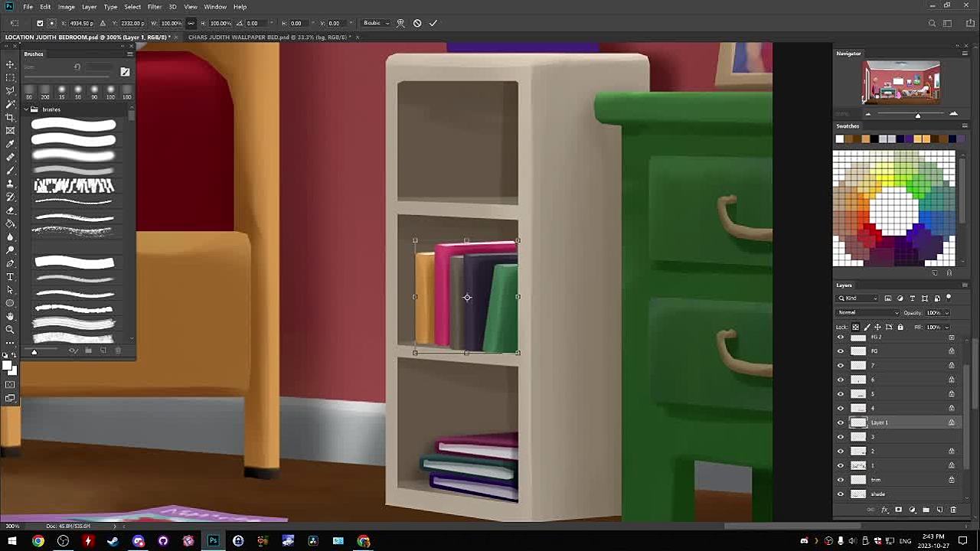
Task: Click the Navigator preview thumbnail
Action: [x=901, y=83]
